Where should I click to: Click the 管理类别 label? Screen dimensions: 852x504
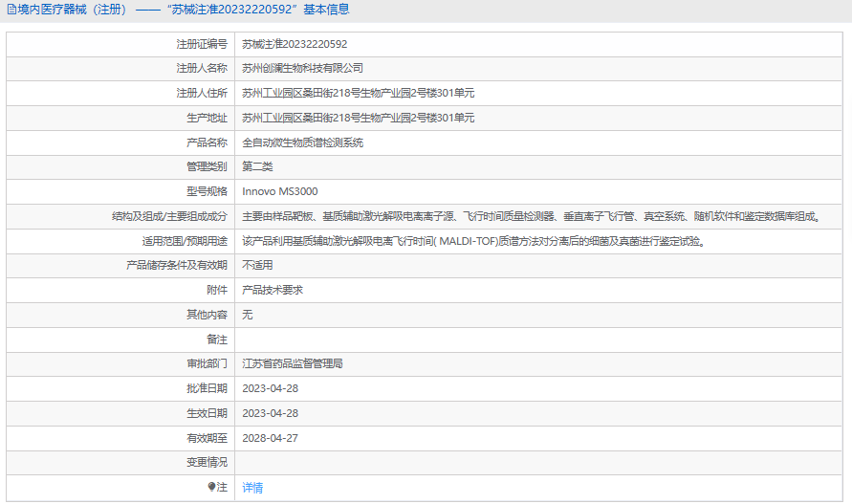[207, 166]
